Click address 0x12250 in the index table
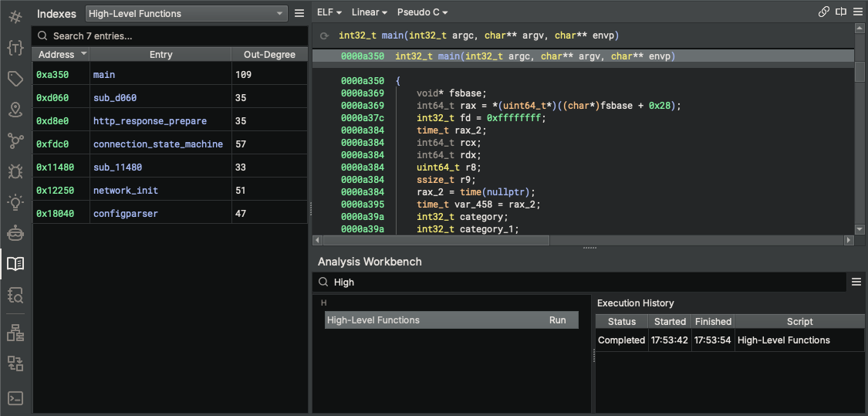This screenshot has width=868, height=416. [x=55, y=190]
